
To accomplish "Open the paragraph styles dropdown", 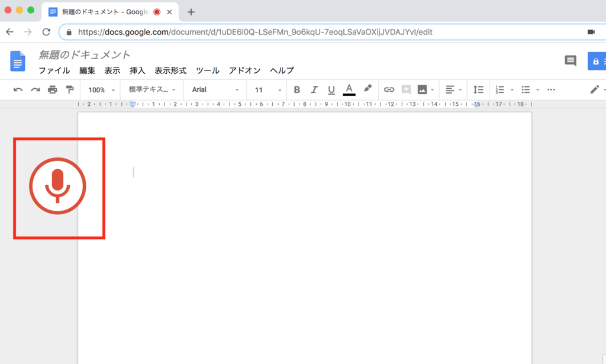I will (x=151, y=89).
